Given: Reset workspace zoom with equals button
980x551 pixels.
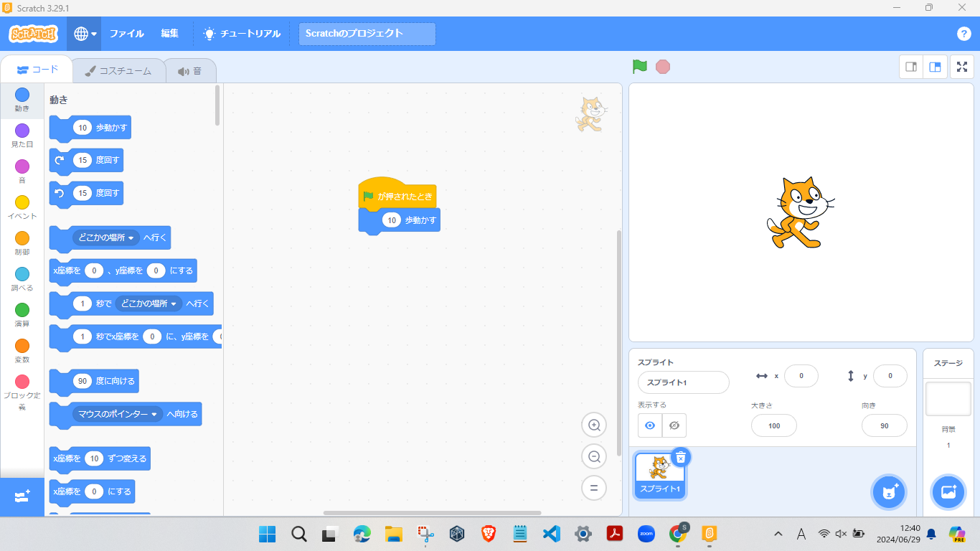Looking at the screenshot, I should point(594,488).
